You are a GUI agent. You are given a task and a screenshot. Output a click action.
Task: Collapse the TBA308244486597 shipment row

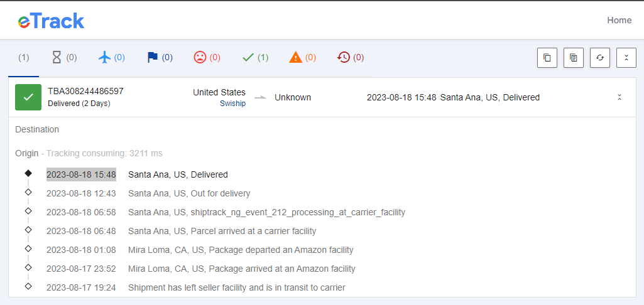[x=619, y=97]
